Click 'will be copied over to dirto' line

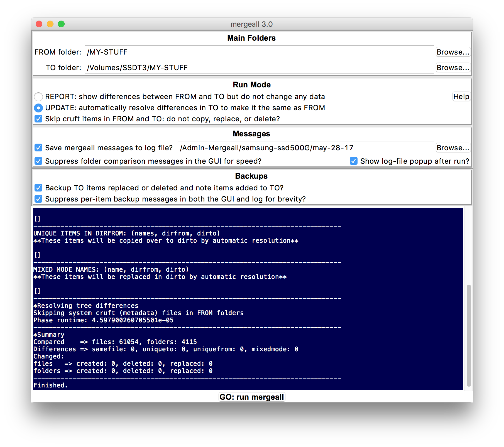166,241
